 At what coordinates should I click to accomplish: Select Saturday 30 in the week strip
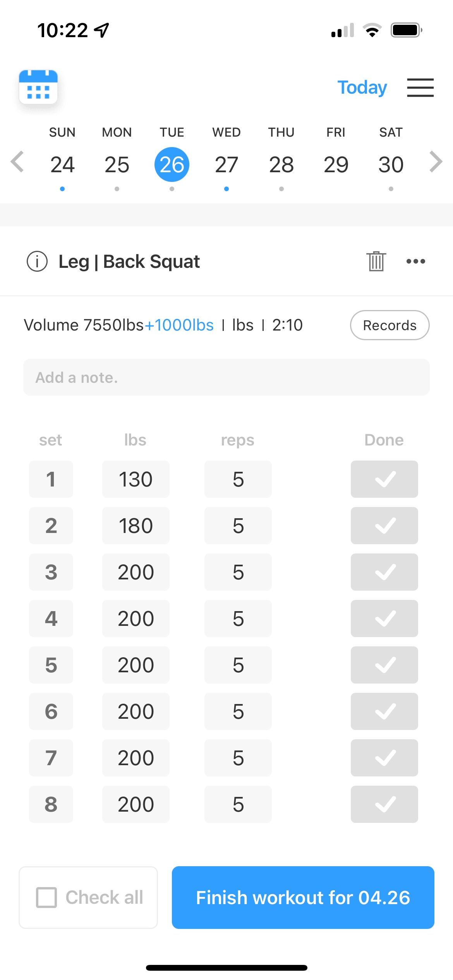[x=391, y=164]
